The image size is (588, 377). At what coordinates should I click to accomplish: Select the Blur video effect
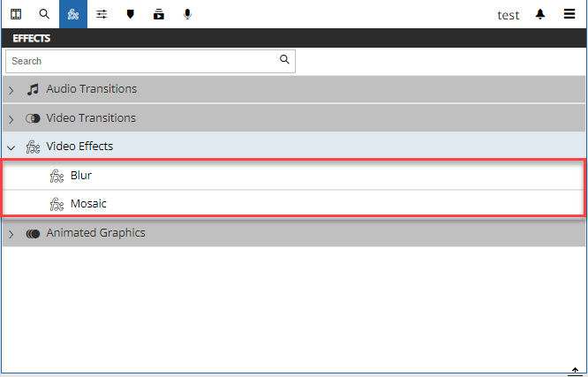coord(81,176)
